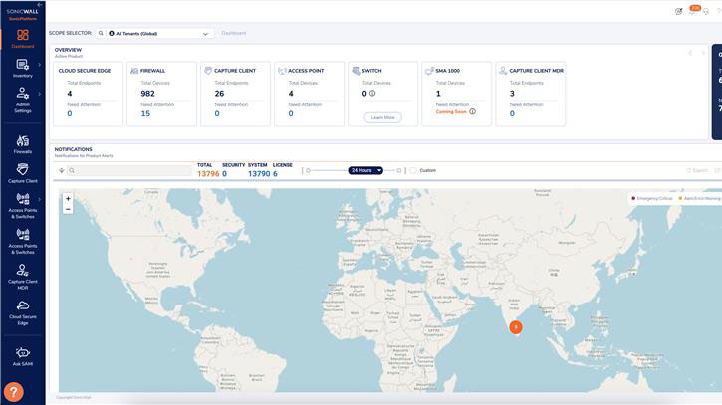
Task: Click the Access Point card icon
Action: pyautogui.click(x=282, y=71)
